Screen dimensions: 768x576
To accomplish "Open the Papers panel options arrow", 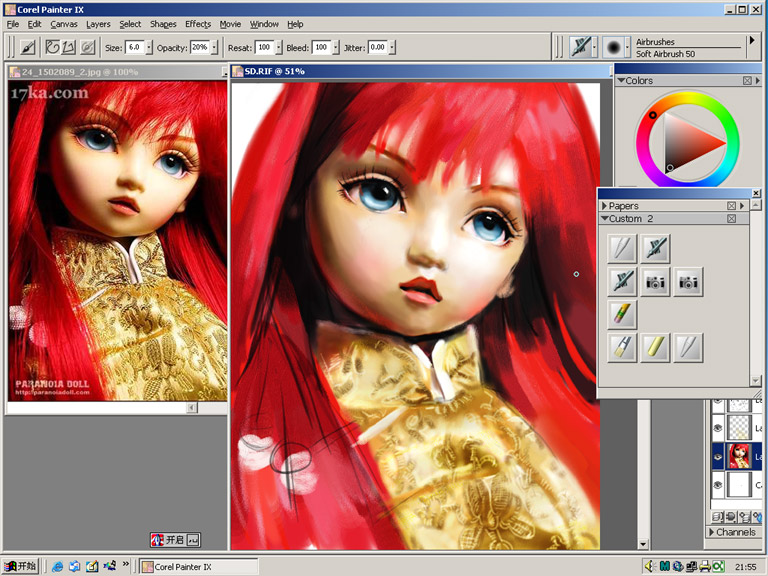I will click(742, 206).
